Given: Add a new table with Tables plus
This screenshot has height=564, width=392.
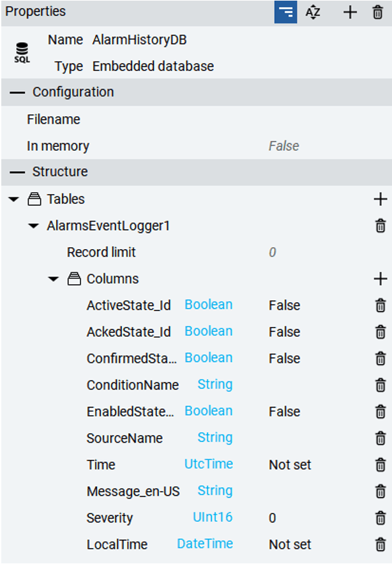Looking at the screenshot, I should pyautogui.click(x=380, y=199).
